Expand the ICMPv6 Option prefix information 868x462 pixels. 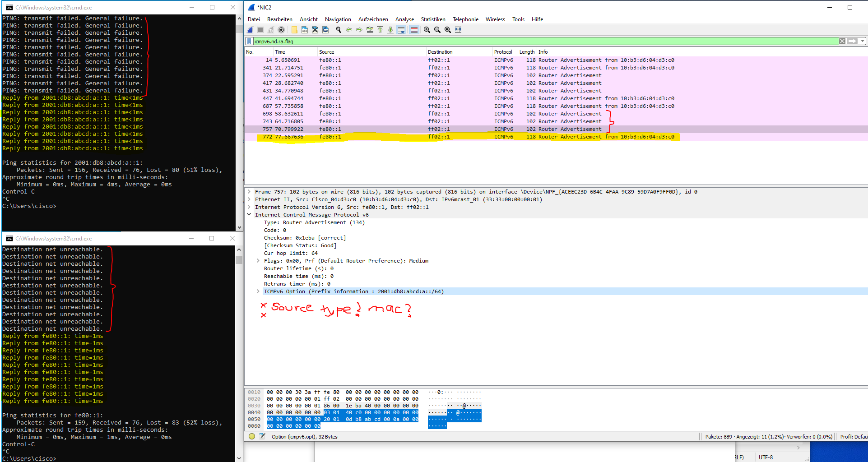[x=259, y=291]
